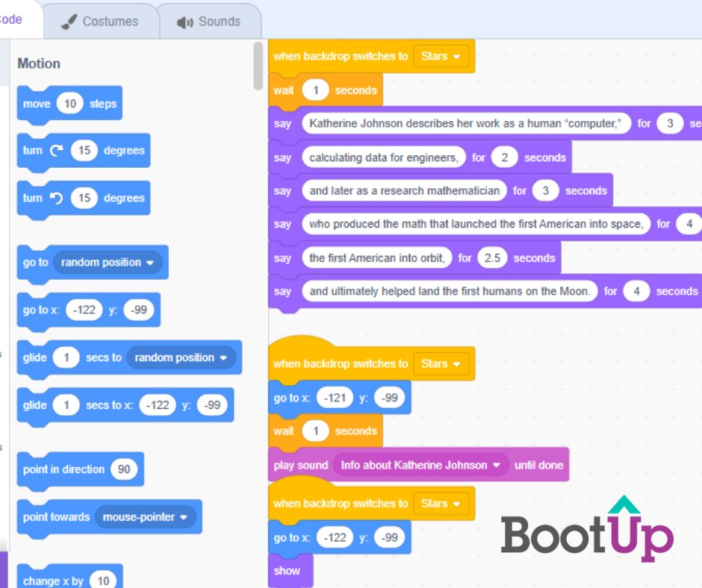Click the block palette scrollbar
702x588 pixels.
pos(258,66)
